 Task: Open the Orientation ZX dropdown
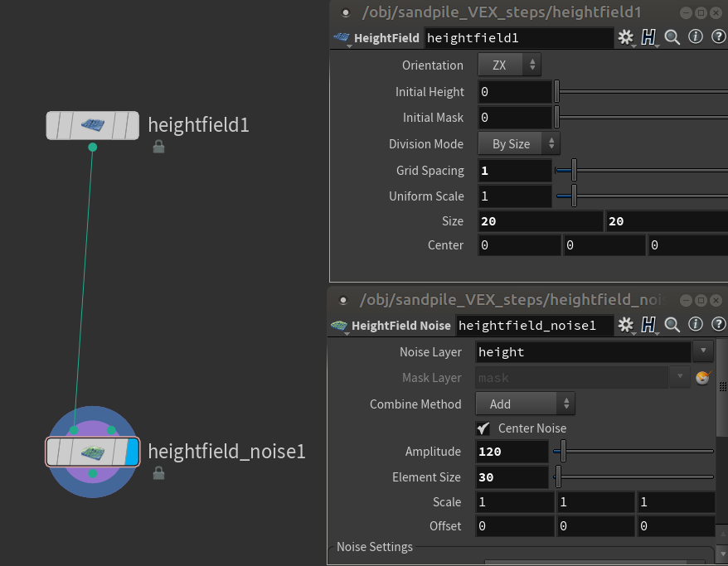(509, 65)
